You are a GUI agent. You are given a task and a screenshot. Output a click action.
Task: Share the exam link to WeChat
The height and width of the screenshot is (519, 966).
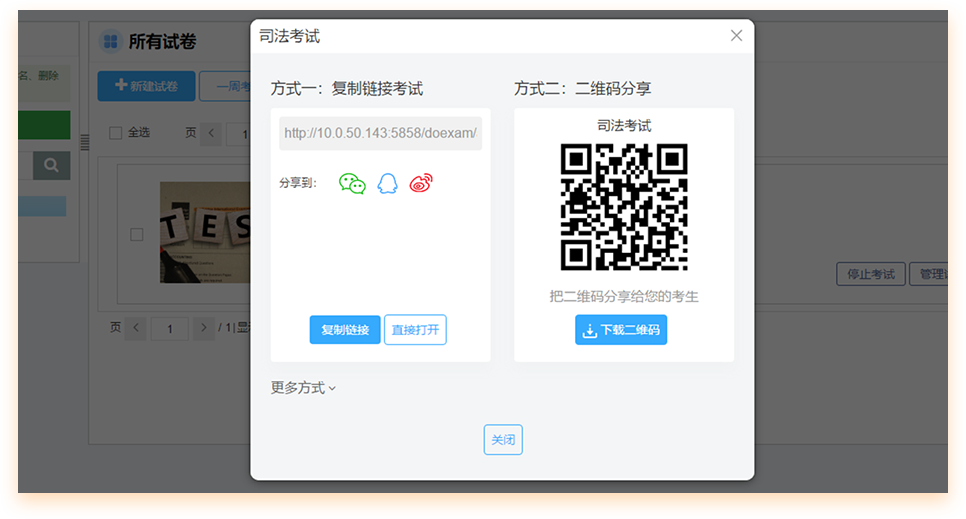(x=352, y=184)
